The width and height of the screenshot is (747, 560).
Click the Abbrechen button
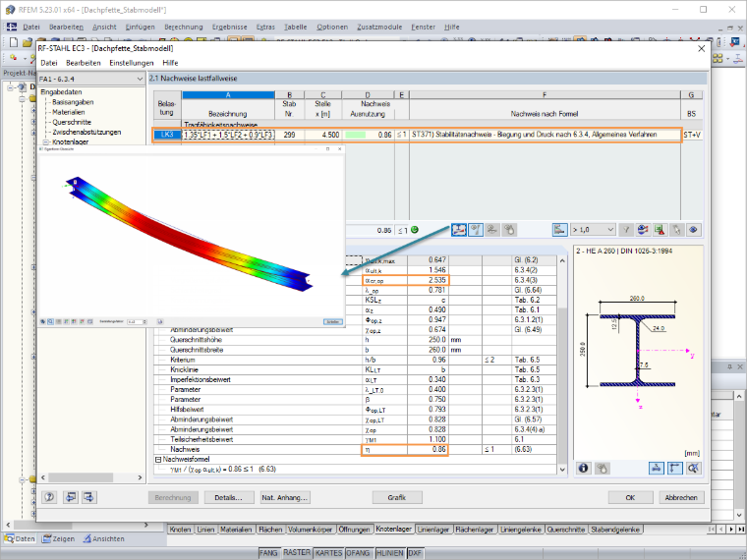[681, 498]
